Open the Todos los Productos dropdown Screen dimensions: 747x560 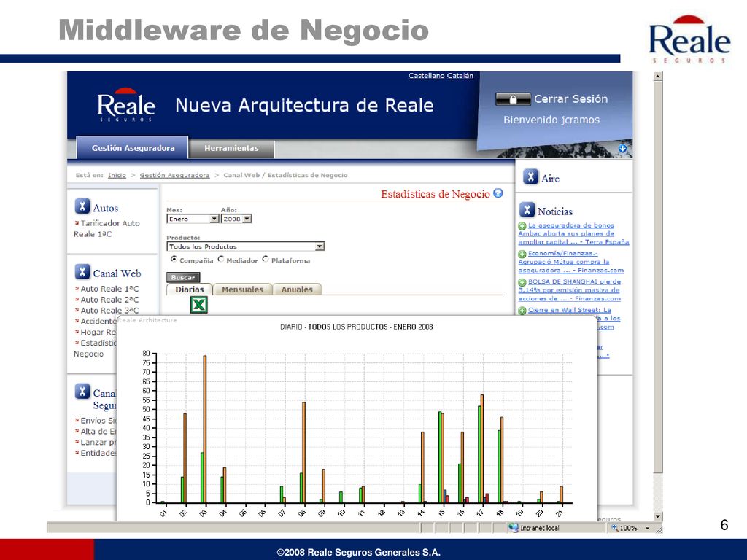pyautogui.click(x=245, y=246)
